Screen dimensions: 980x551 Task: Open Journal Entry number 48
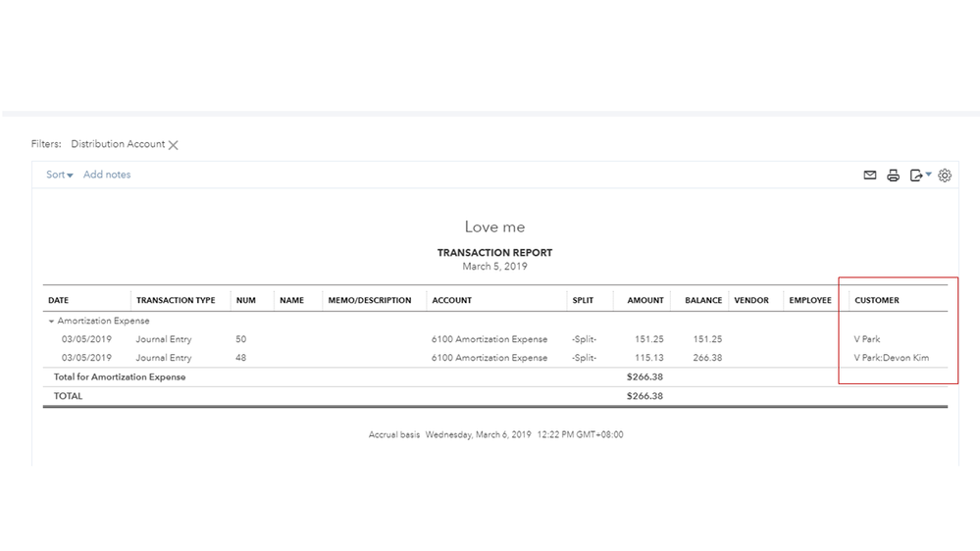pos(164,358)
